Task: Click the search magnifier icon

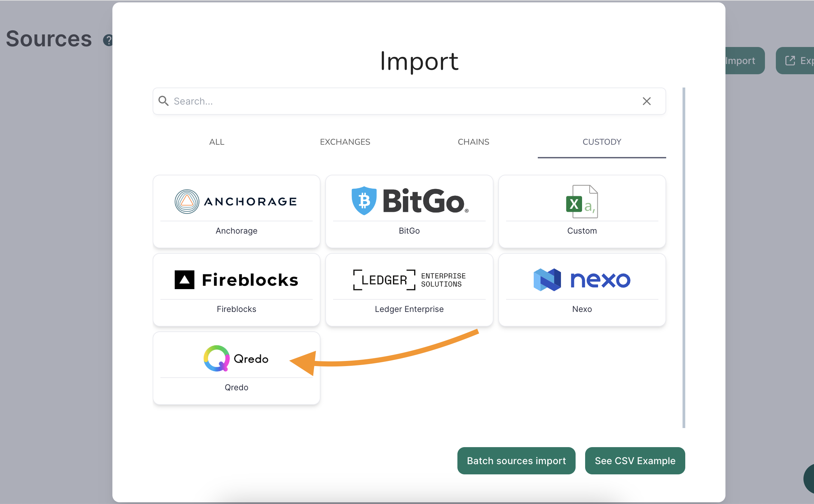Action: point(163,101)
